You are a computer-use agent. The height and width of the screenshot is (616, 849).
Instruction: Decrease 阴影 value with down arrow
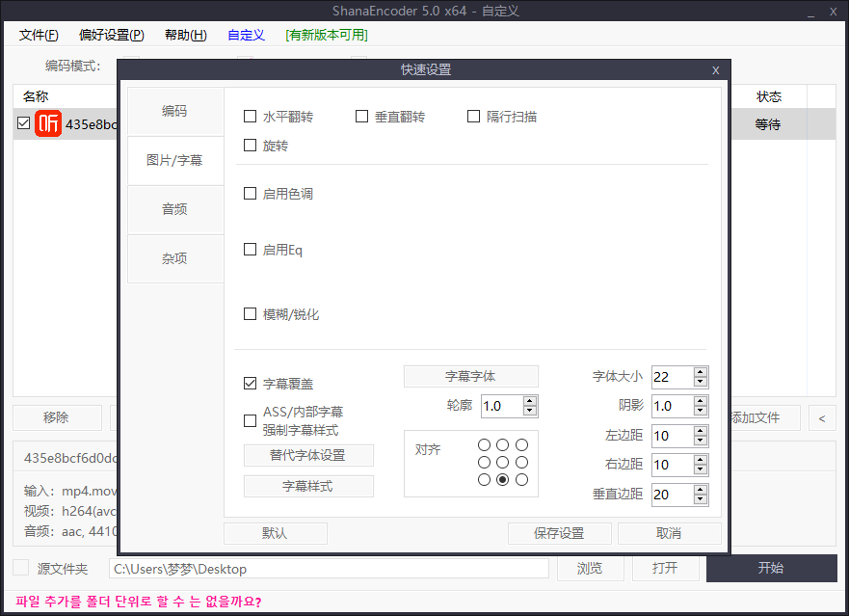[700, 411]
